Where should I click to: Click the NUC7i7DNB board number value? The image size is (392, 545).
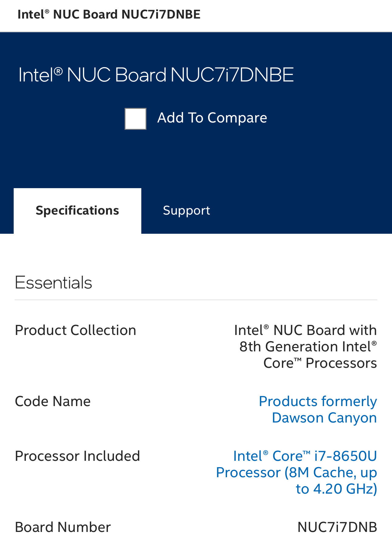(337, 527)
